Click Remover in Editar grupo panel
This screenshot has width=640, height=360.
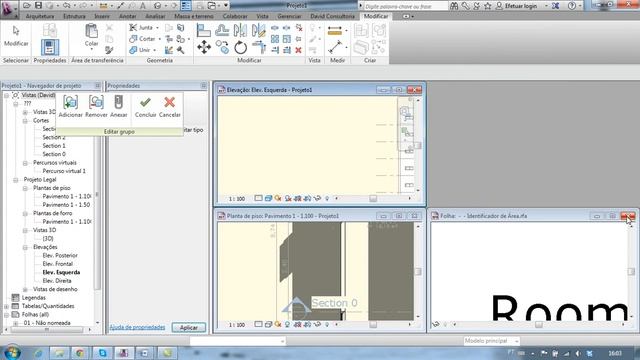pyautogui.click(x=96, y=107)
